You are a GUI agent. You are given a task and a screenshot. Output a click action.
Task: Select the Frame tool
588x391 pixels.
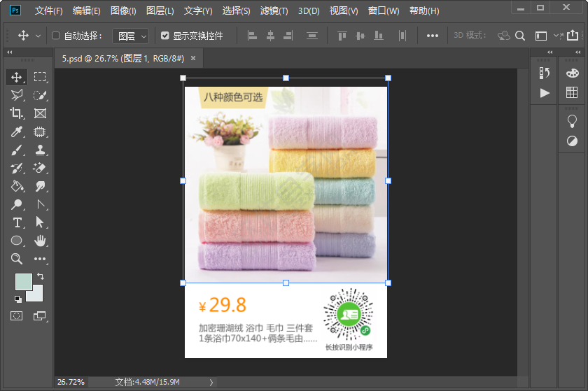coord(40,113)
